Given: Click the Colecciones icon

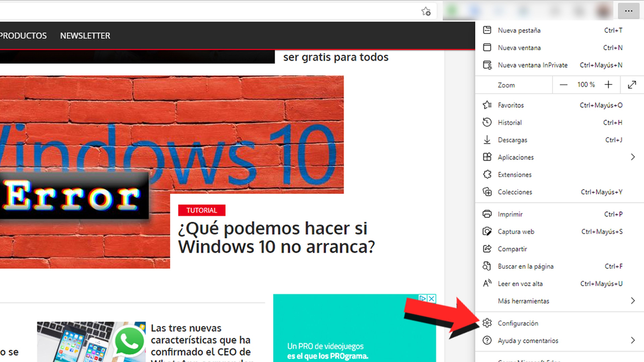Looking at the screenshot, I should 487,192.
